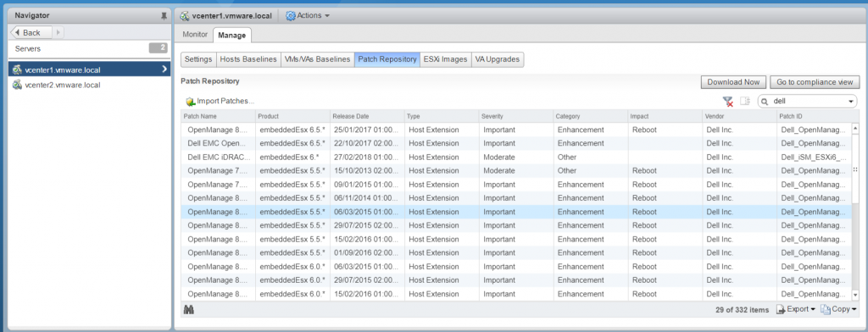868x332 pixels.
Task: Click the vcenter2.vmware.local server icon
Action: pyautogui.click(x=18, y=85)
